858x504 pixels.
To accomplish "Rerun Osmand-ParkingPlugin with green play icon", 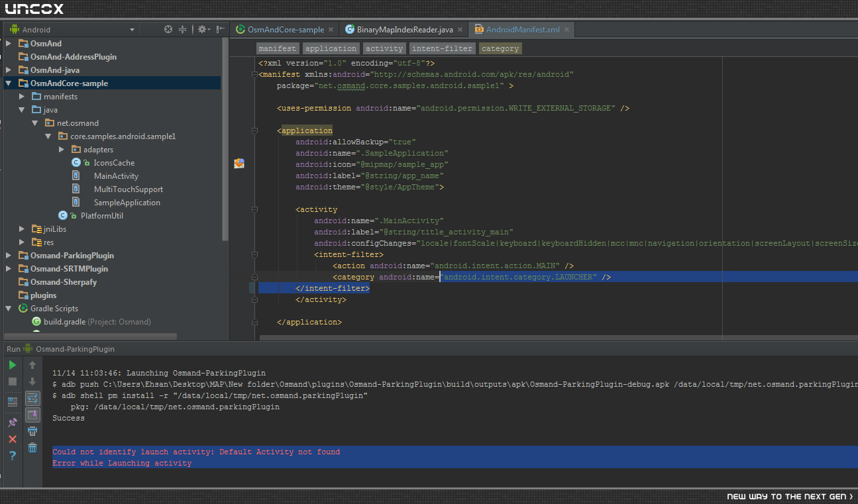I will [x=13, y=365].
